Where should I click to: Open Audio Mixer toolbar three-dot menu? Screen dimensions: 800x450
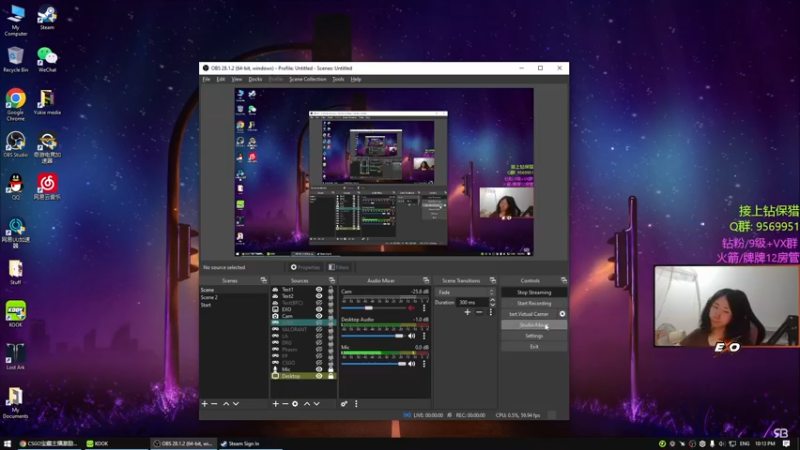(x=356, y=404)
